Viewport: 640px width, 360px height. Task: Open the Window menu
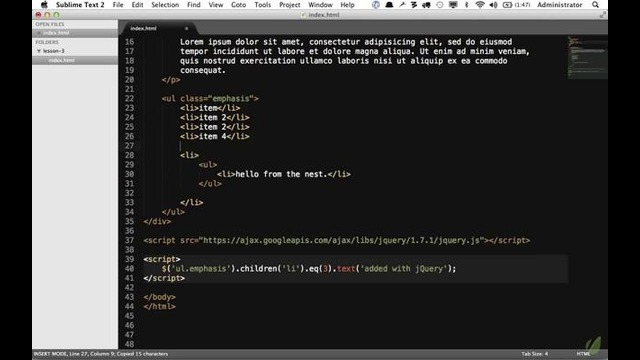coord(320,5)
